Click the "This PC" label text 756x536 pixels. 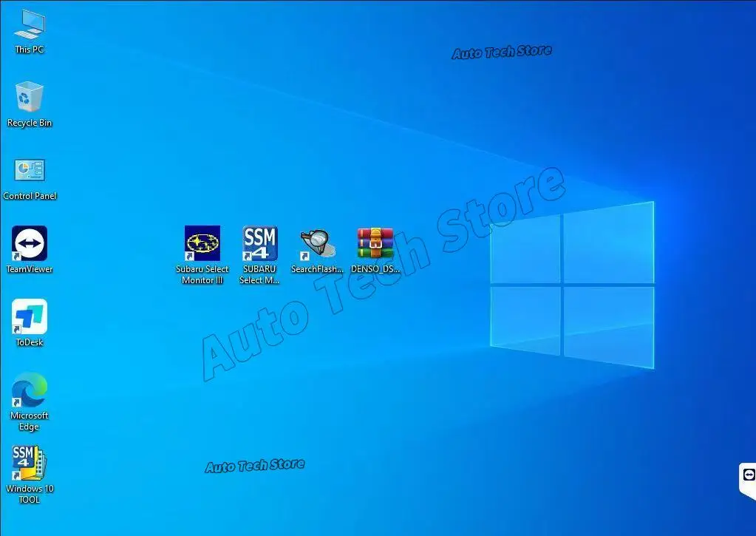tap(30, 50)
